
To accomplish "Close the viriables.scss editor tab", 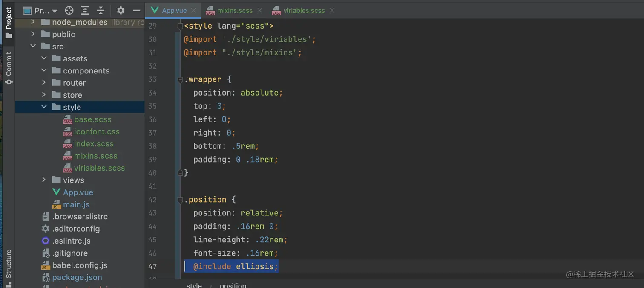I will pos(332,10).
